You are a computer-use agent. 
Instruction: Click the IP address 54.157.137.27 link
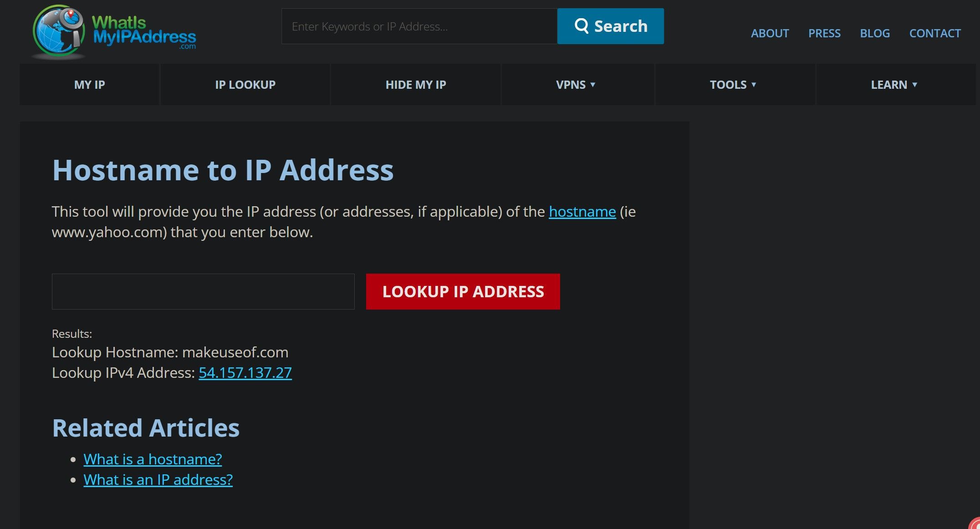pyautogui.click(x=245, y=372)
